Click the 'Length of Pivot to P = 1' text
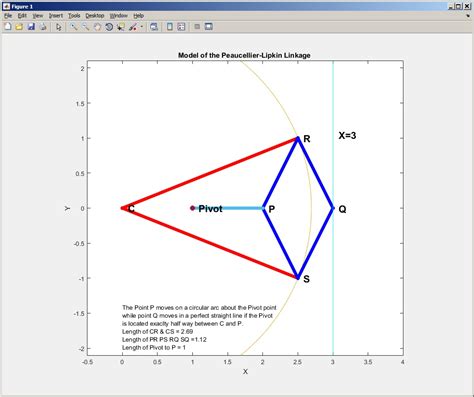Image resolution: width=474 pixels, height=397 pixels. click(x=154, y=347)
